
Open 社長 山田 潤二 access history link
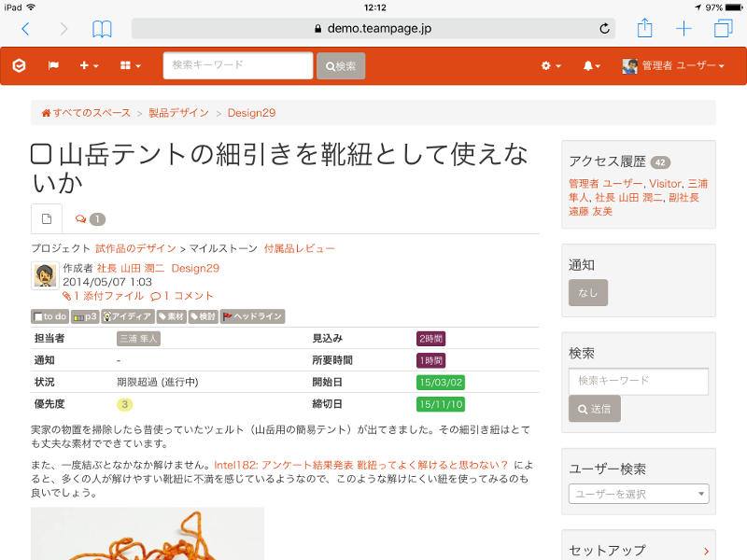[628, 198]
